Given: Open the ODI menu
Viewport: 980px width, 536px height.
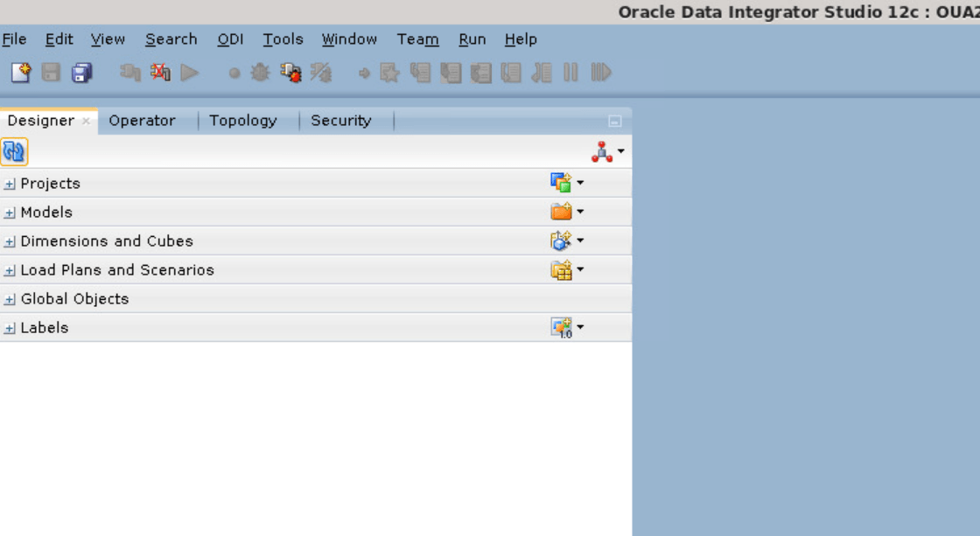Looking at the screenshot, I should coord(230,38).
